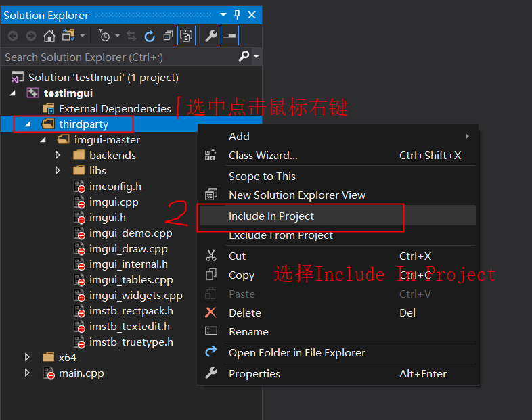Open the Solution Explorer window position dropdown

coord(223,15)
